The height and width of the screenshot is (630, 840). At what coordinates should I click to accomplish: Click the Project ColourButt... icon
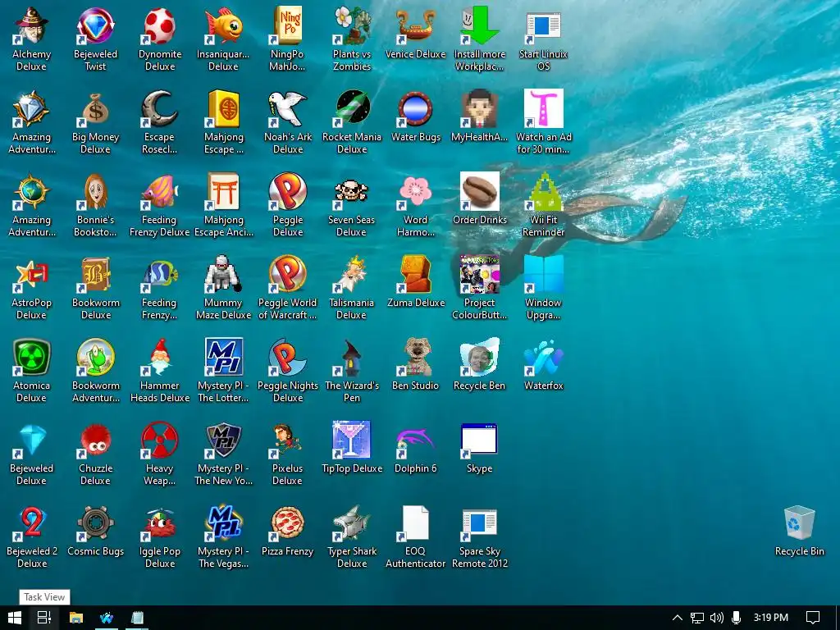pyautogui.click(x=479, y=274)
